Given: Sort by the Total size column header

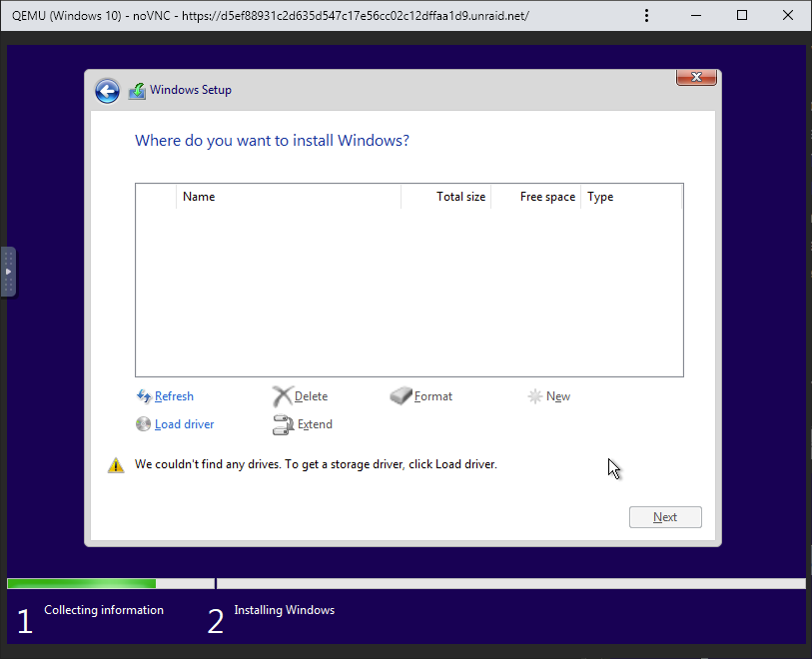Looking at the screenshot, I should click(445, 197).
